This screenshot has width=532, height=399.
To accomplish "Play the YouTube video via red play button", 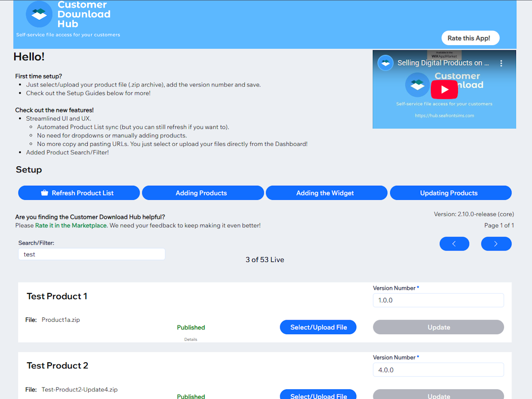I will point(444,90).
